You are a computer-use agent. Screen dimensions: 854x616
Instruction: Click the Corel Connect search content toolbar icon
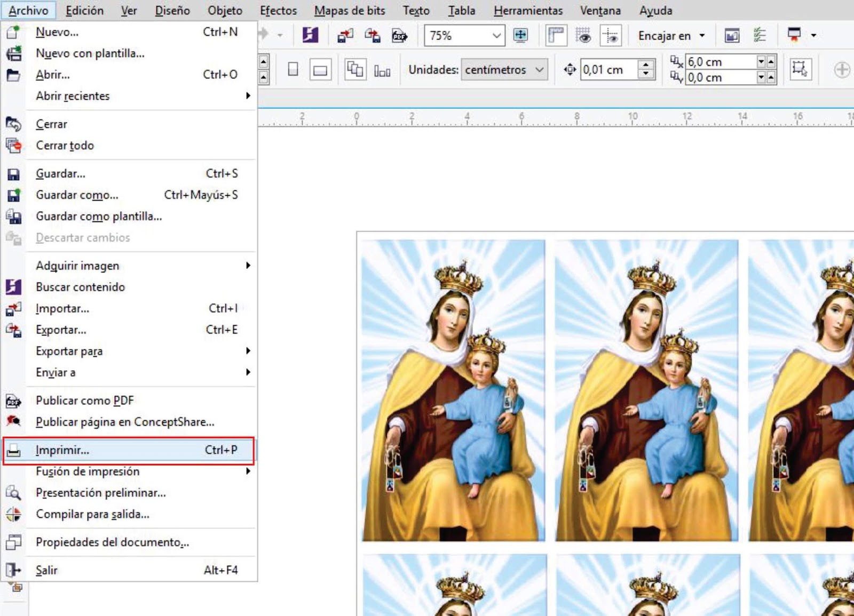coord(310,36)
